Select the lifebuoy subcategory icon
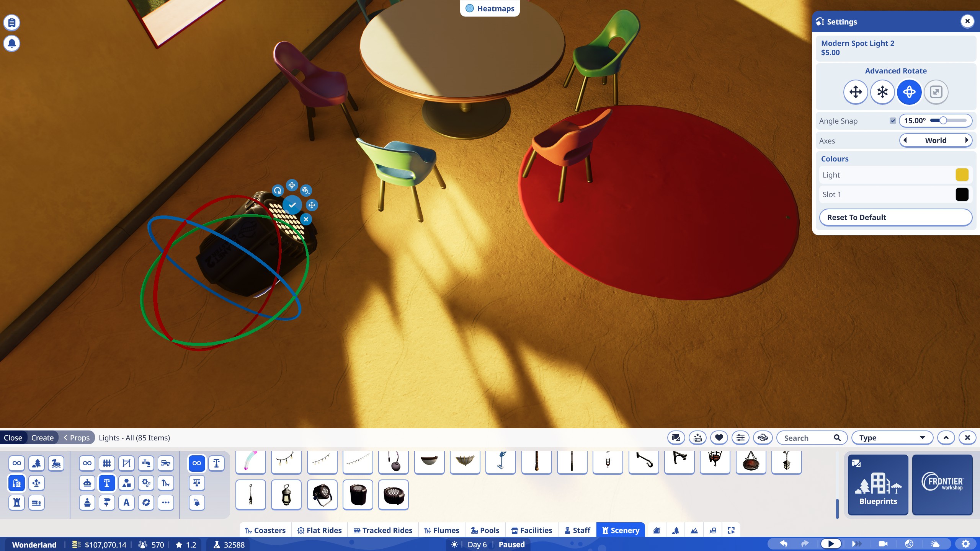Image resolution: width=980 pixels, height=551 pixels. 146,503
